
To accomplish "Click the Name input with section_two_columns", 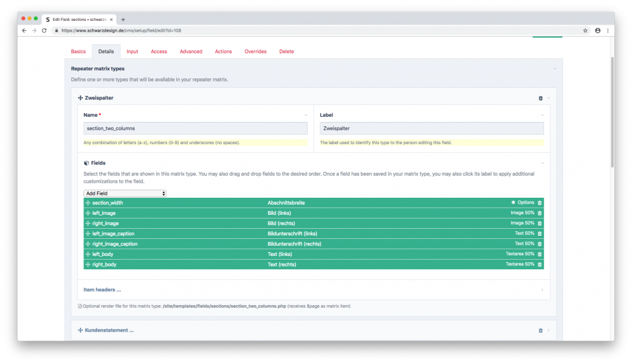I will pos(195,128).
